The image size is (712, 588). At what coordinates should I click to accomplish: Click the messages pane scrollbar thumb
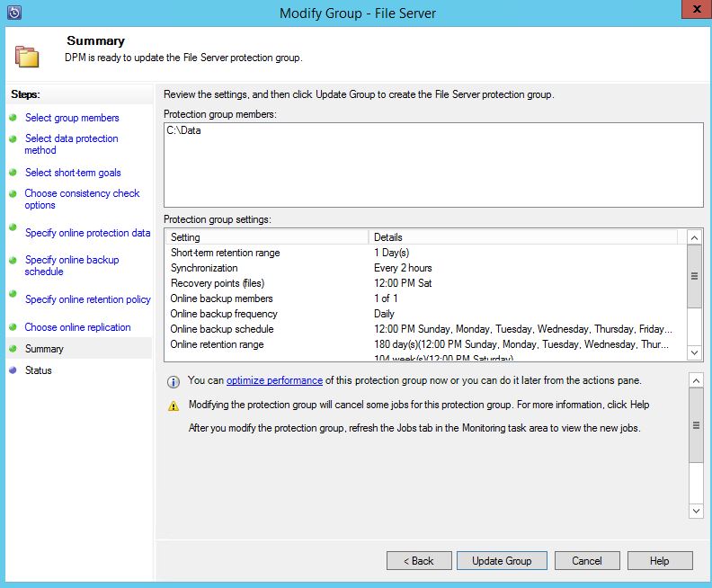coord(696,425)
